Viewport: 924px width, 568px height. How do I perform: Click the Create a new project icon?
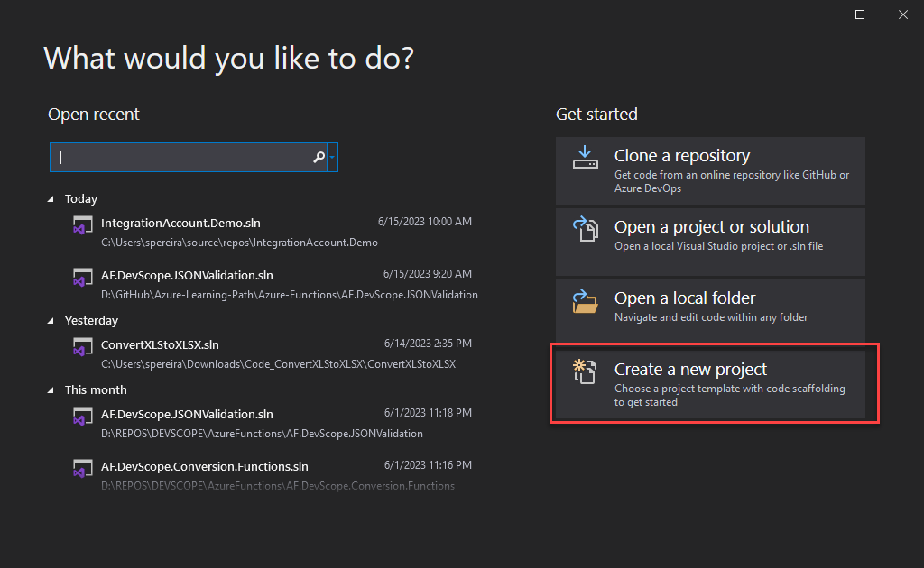[586, 371]
